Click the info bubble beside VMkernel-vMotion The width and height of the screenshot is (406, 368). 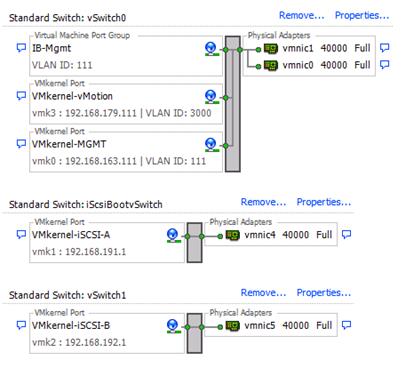click(x=21, y=96)
